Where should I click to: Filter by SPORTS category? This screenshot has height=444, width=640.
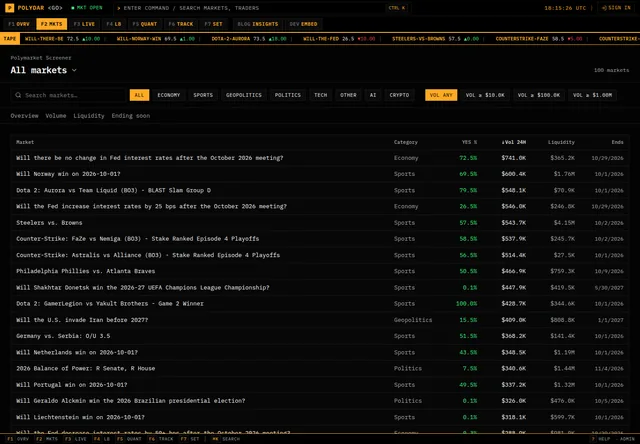[x=203, y=95]
